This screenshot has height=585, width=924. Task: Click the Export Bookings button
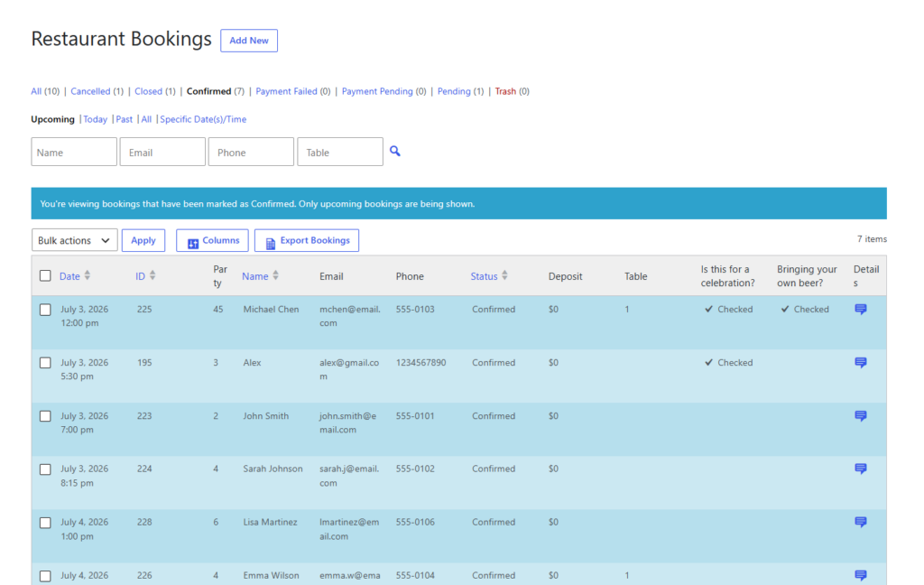coord(307,240)
